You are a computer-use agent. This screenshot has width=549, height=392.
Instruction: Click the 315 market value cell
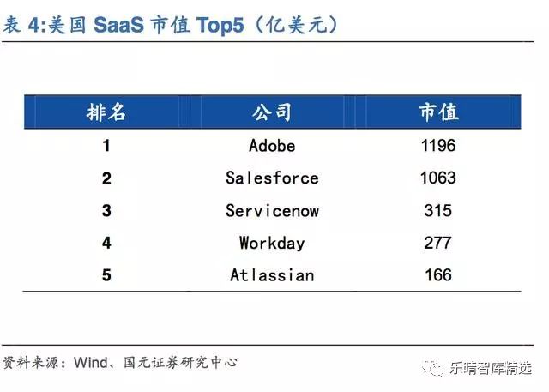[438, 211]
